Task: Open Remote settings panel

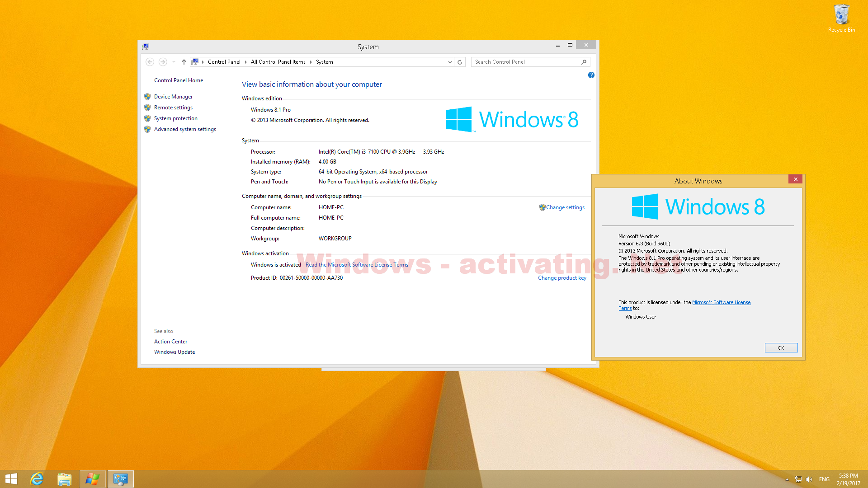Action: [172, 107]
